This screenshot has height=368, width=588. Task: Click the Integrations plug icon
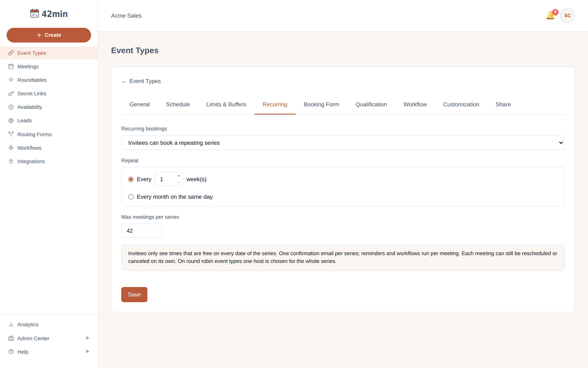point(11,161)
